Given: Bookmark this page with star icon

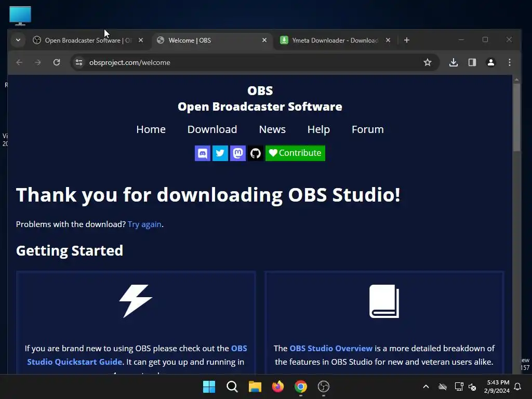Looking at the screenshot, I should point(428,62).
